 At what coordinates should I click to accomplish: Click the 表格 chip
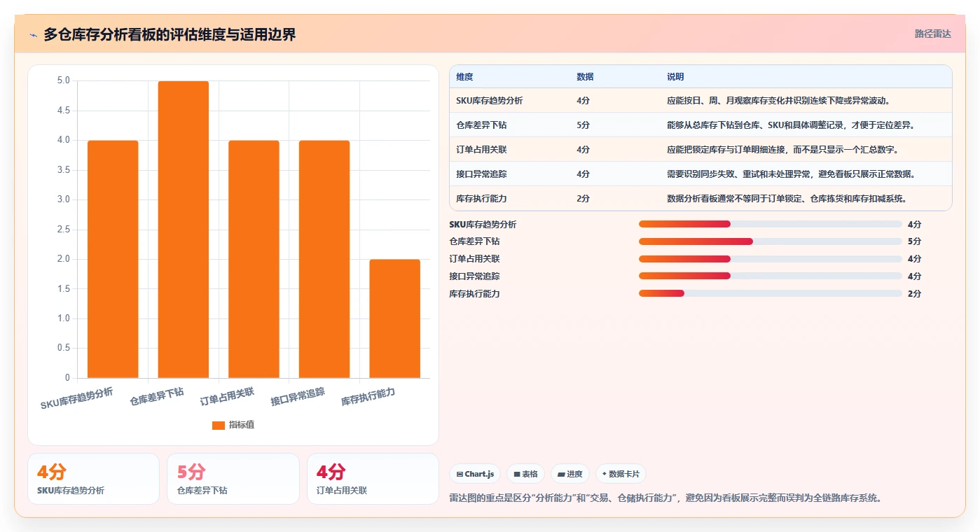click(525, 474)
